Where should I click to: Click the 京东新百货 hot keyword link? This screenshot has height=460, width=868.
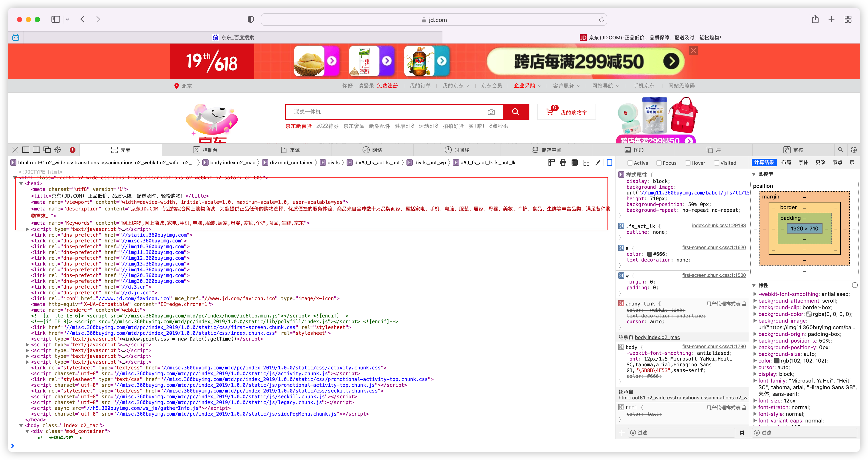click(x=299, y=126)
